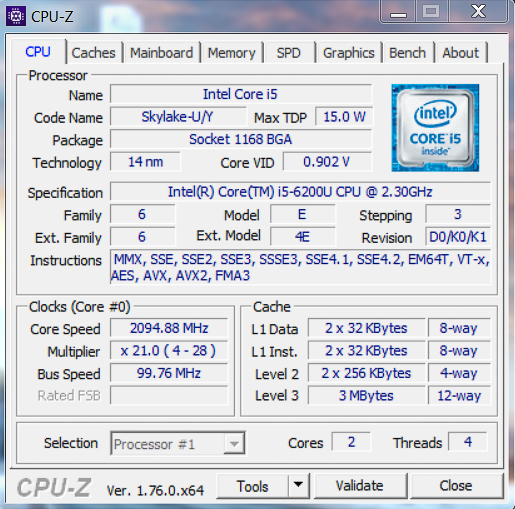Select the CPU tab
Viewport: 515px width, 509px height.
[38, 52]
